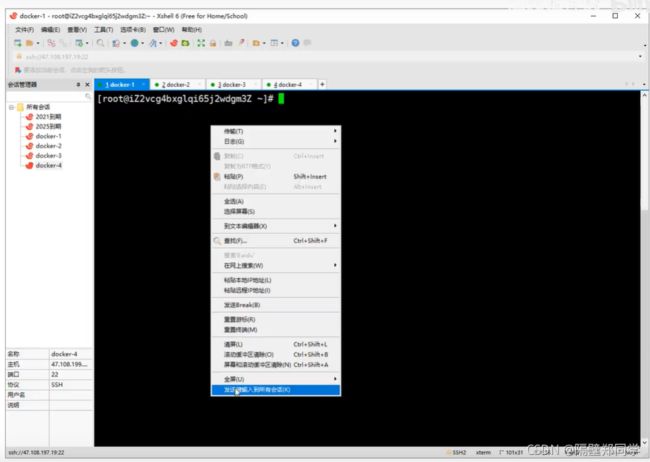Screen dimensions: 650x462
Task: Switch to the docker-2 tab
Action: click(x=178, y=85)
